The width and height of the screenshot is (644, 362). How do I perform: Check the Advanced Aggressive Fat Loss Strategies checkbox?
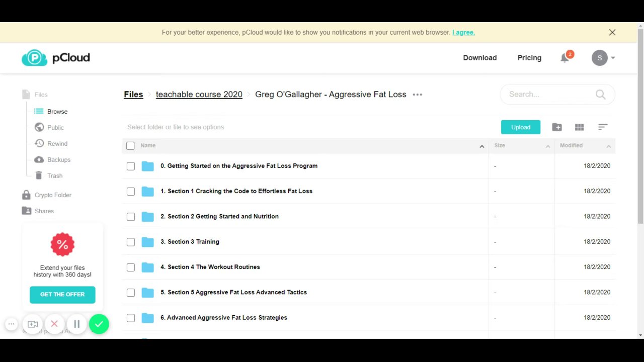pos(131,318)
